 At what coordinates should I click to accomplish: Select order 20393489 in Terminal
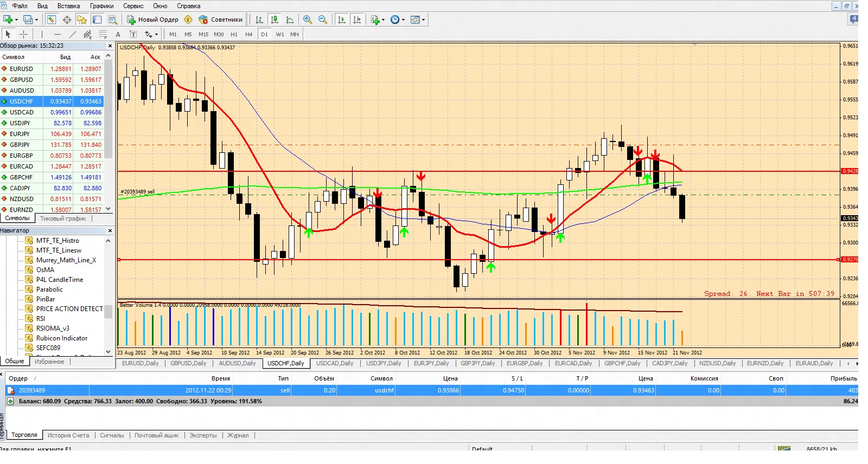click(x=432, y=390)
